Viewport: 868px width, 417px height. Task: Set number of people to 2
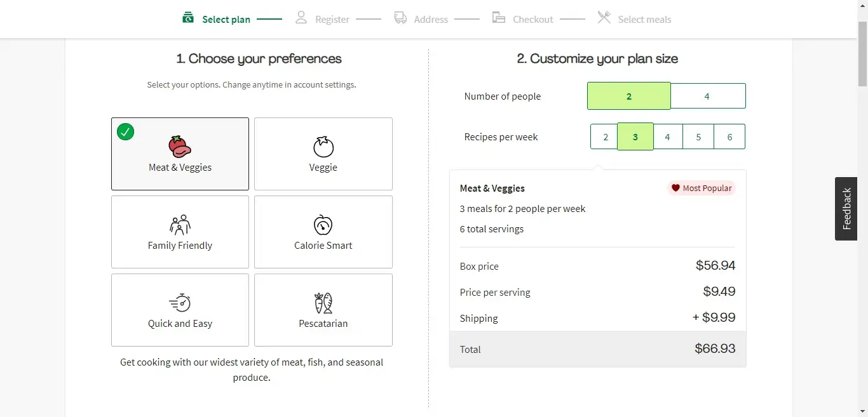[628, 96]
